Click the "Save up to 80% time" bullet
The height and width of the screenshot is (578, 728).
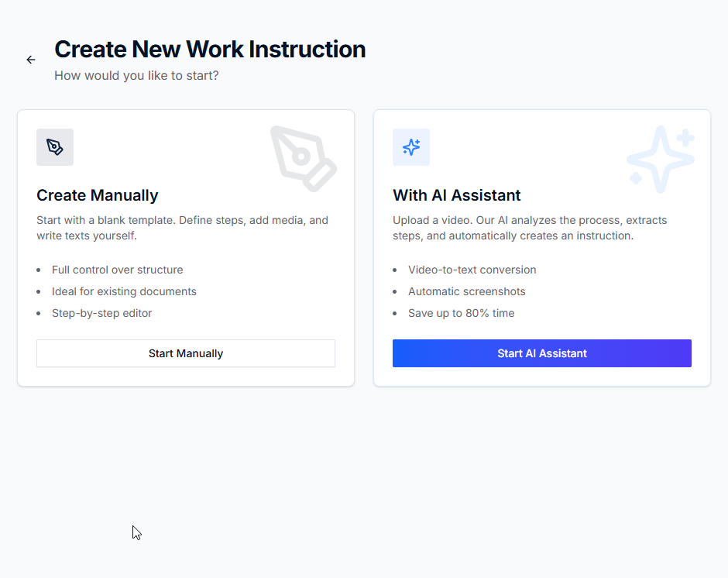point(462,313)
